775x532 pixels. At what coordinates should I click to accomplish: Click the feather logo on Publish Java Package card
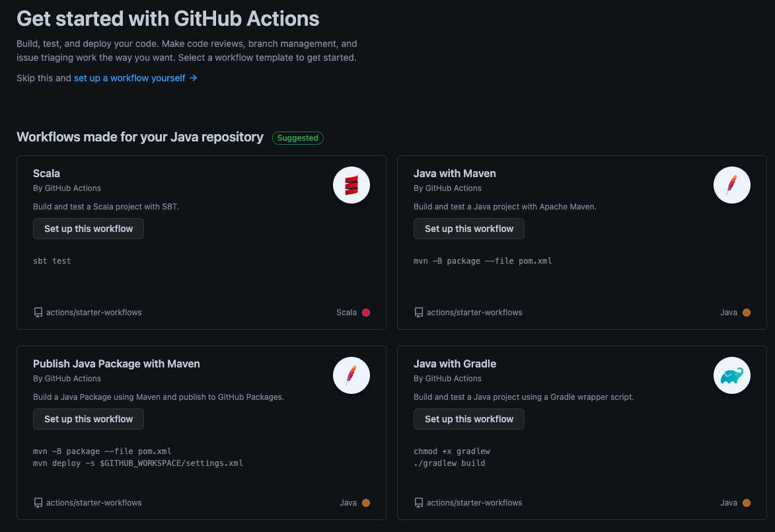point(351,376)
